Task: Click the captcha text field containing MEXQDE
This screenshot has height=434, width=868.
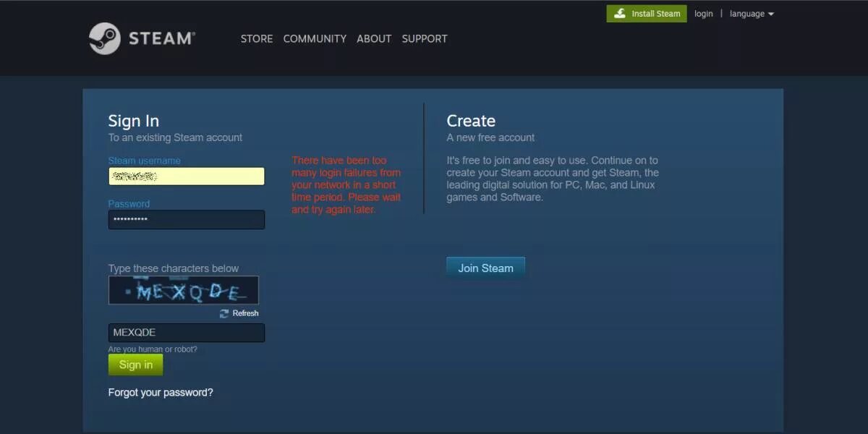Action: 187,333
